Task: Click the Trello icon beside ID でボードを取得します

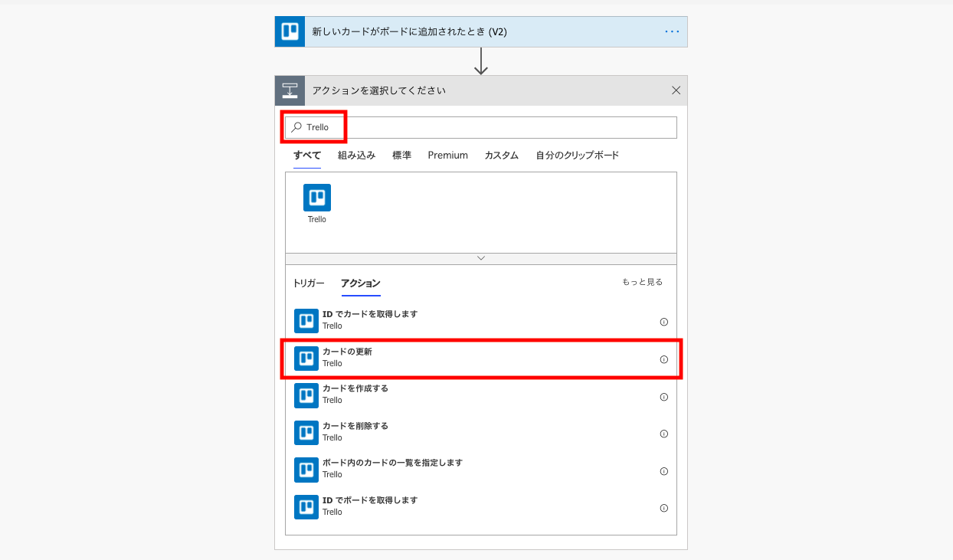Action: tap(306, 506)
